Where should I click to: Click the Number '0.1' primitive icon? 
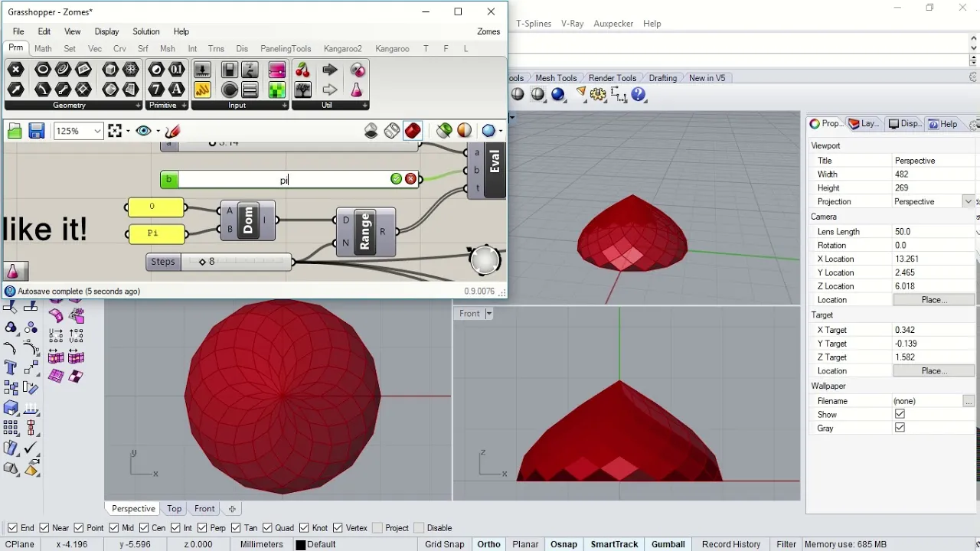177,70
